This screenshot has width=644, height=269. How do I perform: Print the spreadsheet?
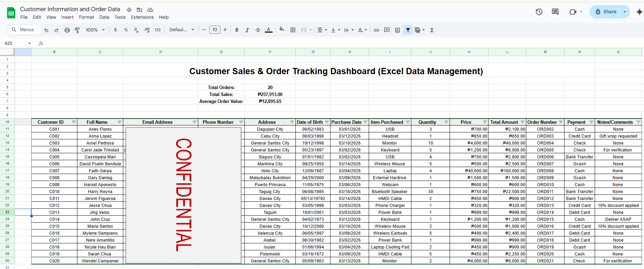pos(67,30)
